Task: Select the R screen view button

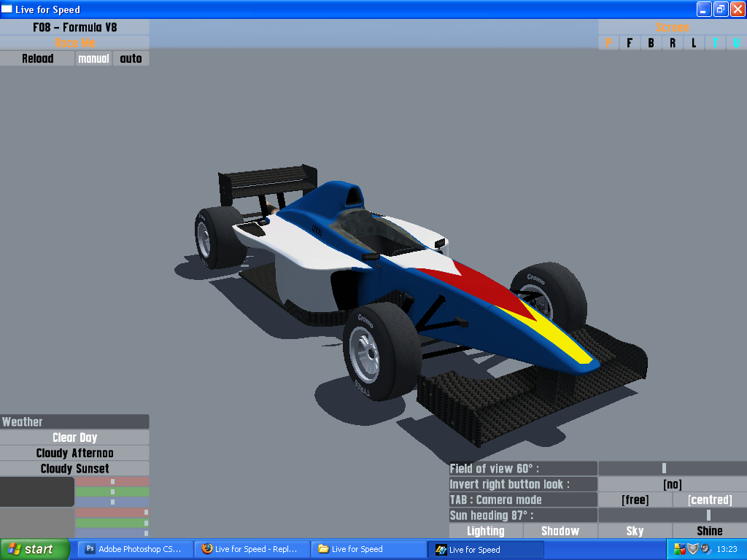Action: (673, 43)
